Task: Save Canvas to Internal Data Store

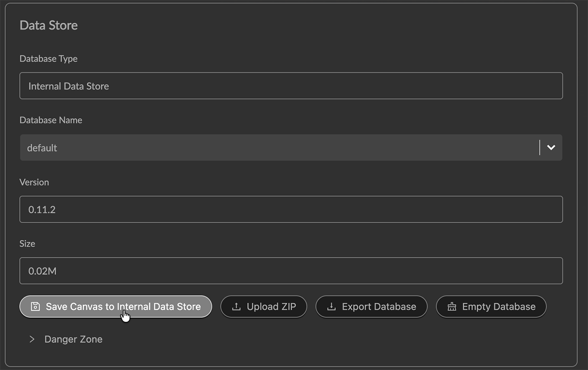Action: [x=122, y=307]
